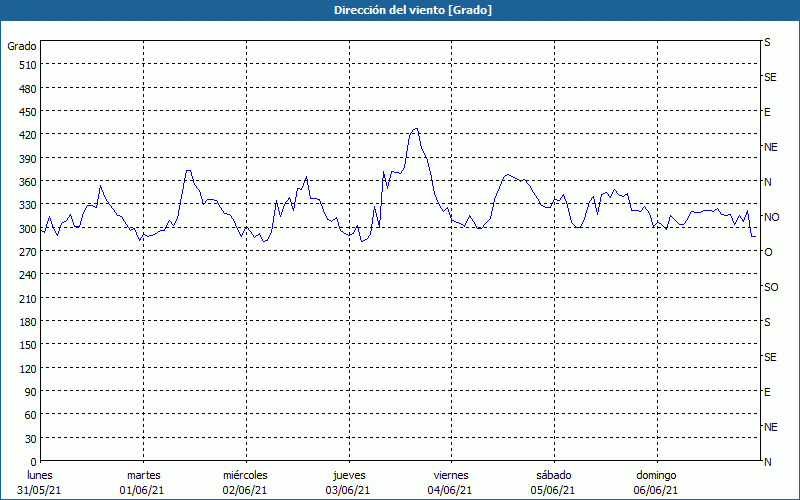The image size is (800, 500).
Task: Pick the 'NE' compass label level with 30
Action: coord(771,427)
